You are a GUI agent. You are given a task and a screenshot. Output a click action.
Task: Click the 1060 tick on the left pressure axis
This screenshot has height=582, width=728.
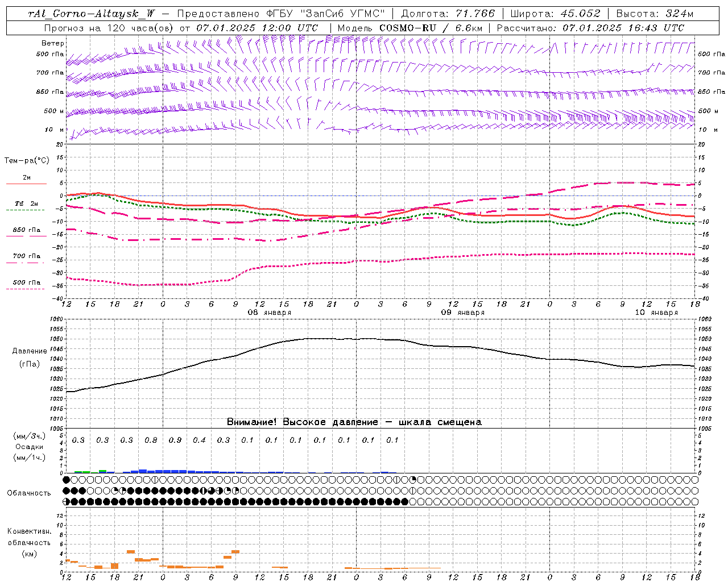point(57,319)
